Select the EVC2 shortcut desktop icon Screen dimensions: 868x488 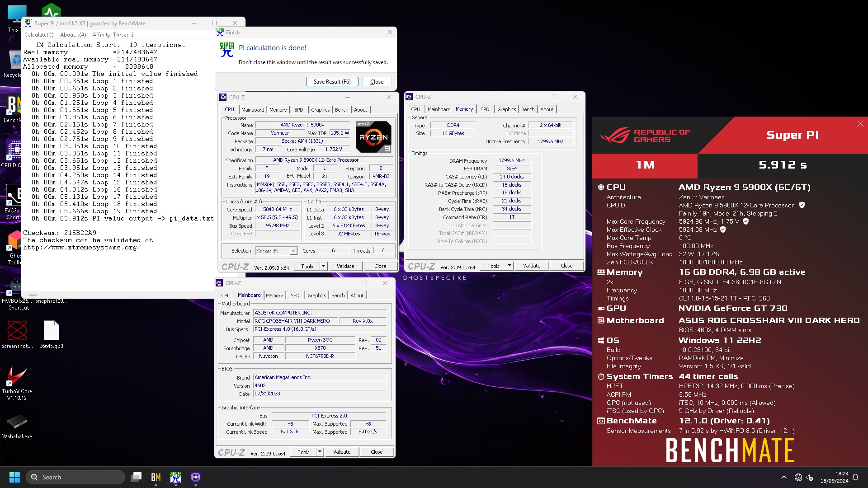click(x=14, y=202)
